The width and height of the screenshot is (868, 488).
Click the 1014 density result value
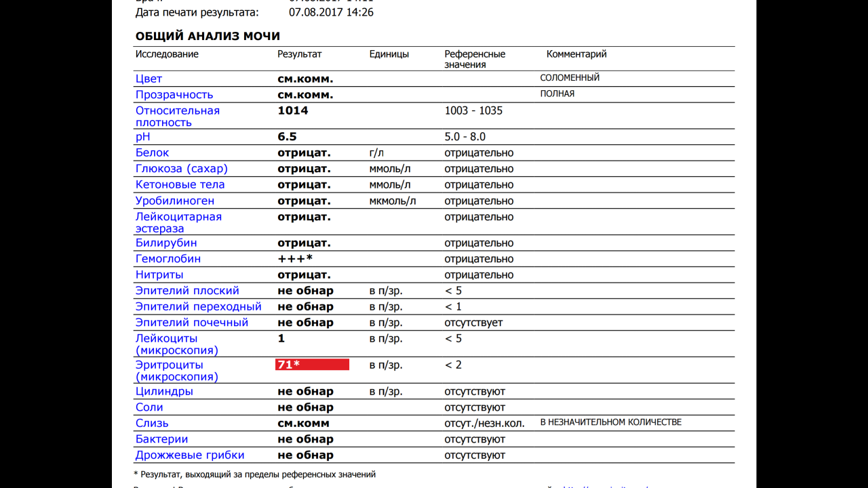pos(293,110)
